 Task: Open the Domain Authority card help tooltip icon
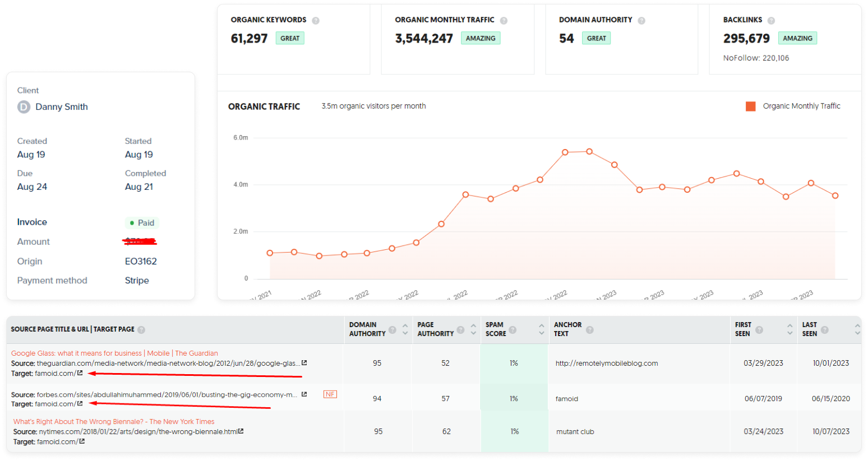641,21
